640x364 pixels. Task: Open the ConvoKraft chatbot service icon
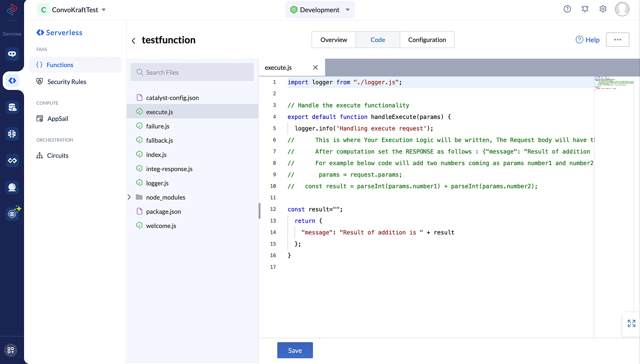tap(12, 54)
